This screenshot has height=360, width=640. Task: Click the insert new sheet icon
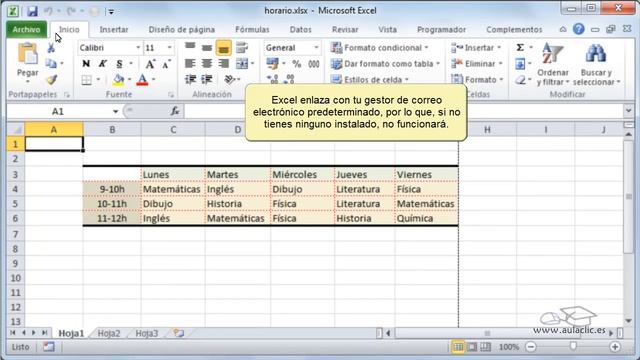(178, 333)
